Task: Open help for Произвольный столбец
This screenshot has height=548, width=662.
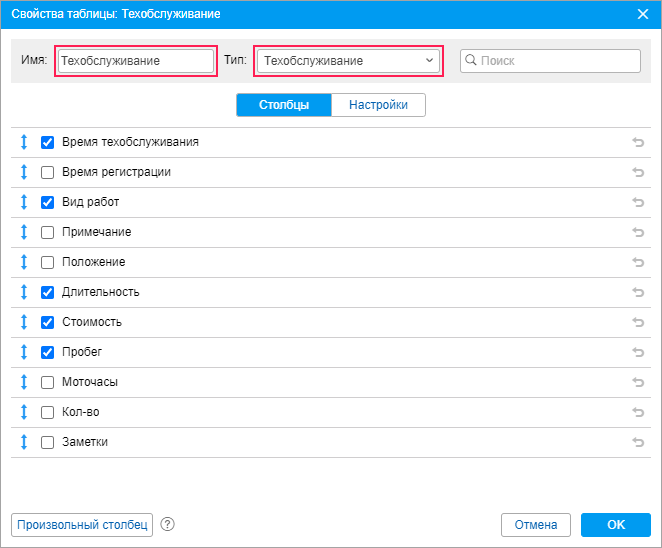Action: 167,524
